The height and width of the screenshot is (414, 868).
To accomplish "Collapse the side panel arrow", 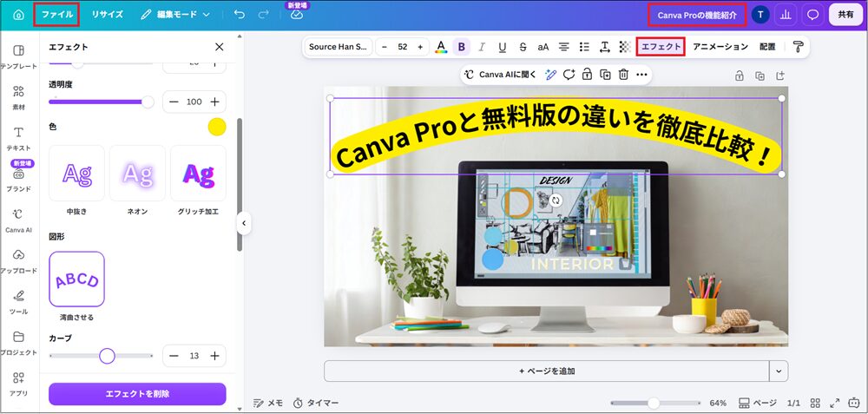I will pos(244,224).
